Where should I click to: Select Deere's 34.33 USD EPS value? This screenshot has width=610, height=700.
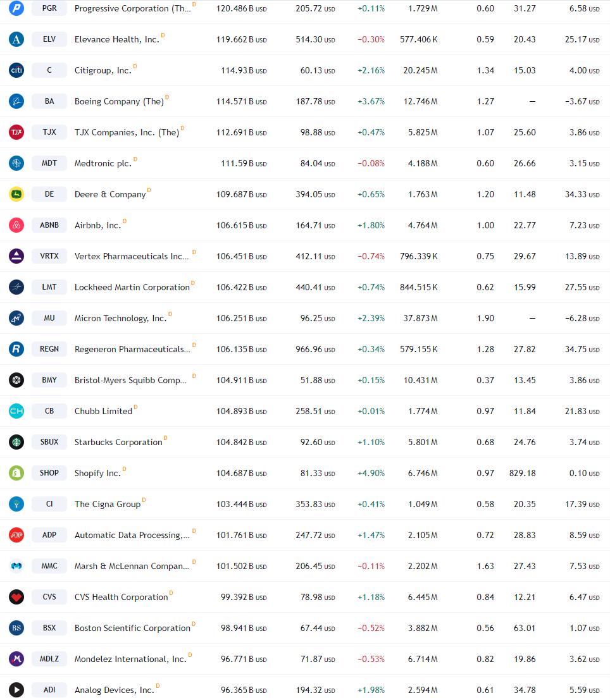point(582,194)
